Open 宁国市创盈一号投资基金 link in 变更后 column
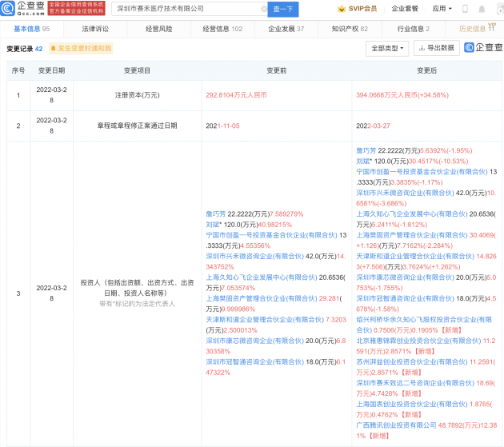504x447 pixels. coord(422,172)
